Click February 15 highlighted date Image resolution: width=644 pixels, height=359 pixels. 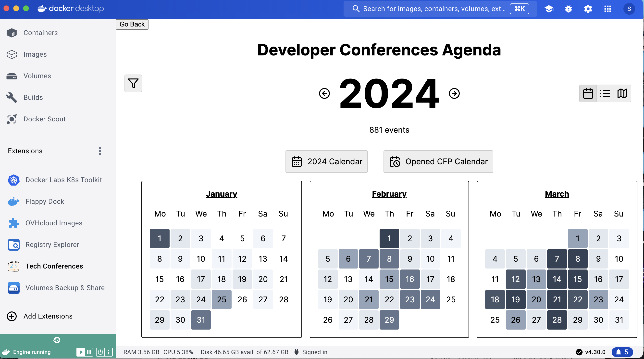coord(388,279)
